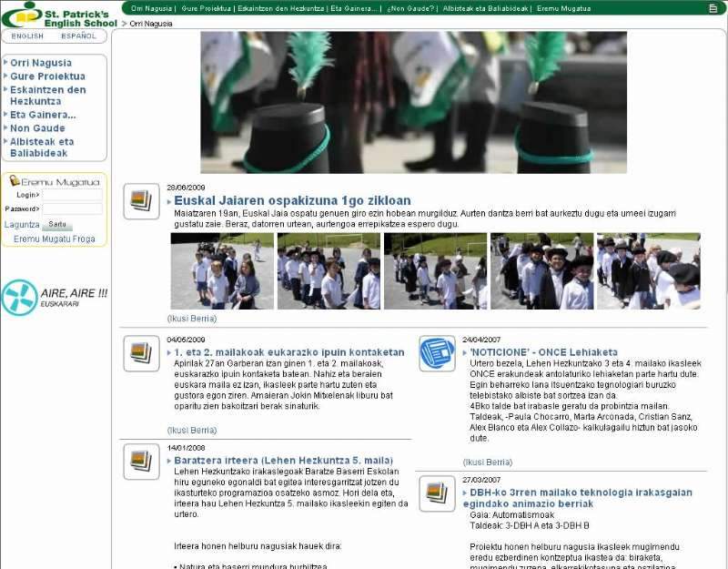Click the Password input field
728x569 pixels.
pyautogui.click(x=73, y=208)
